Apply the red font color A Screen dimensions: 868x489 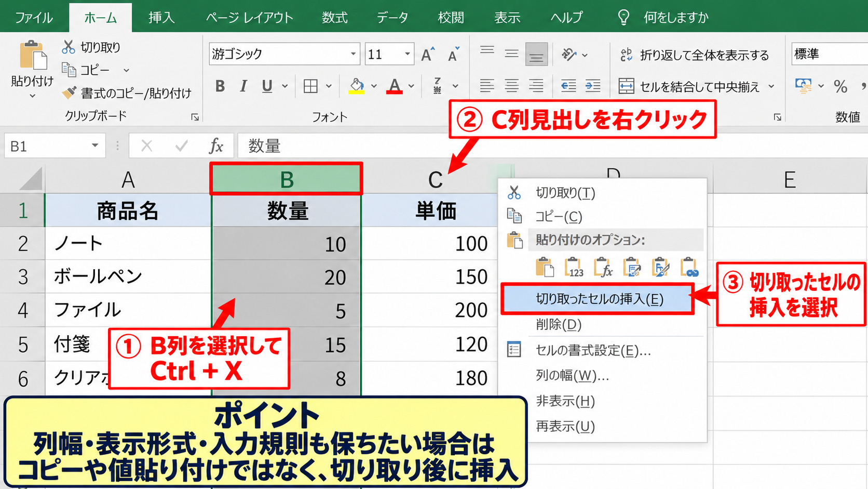395,86
